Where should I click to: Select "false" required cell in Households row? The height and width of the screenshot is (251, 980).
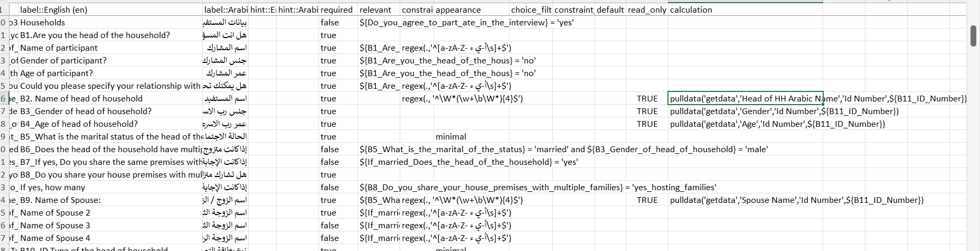[x=329, y=22]
